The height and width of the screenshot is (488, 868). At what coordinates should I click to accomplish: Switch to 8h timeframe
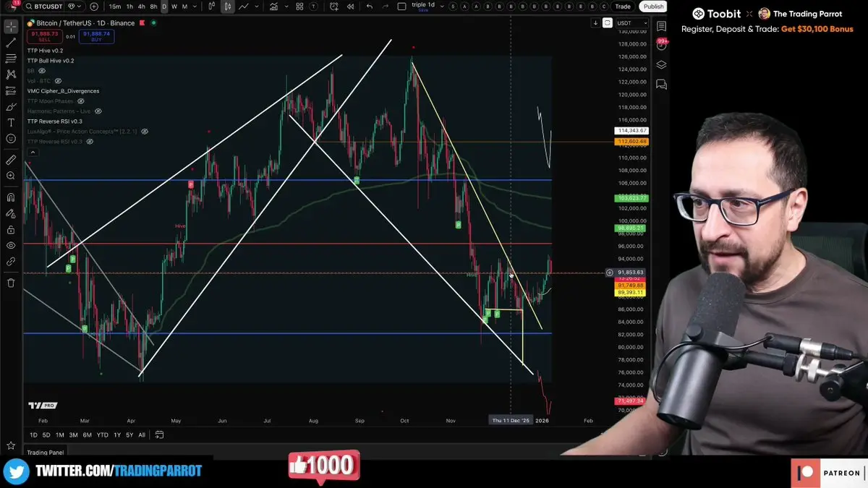(153, 7)
